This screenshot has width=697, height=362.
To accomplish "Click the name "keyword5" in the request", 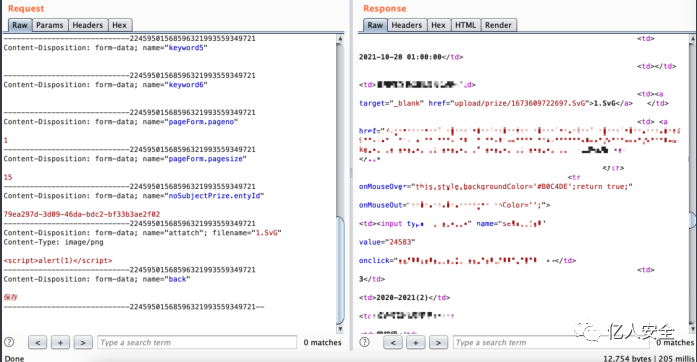I will click(186, 48).
